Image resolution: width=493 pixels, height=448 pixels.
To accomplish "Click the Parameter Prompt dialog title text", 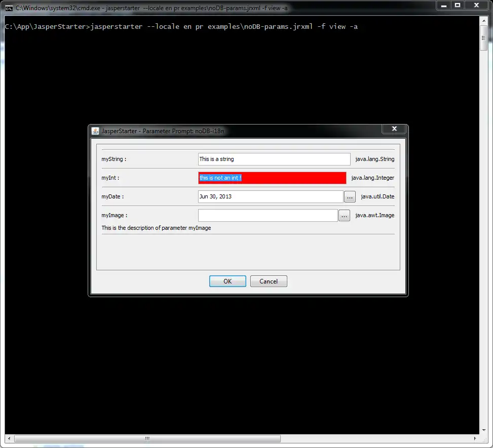I will [163, 131].
